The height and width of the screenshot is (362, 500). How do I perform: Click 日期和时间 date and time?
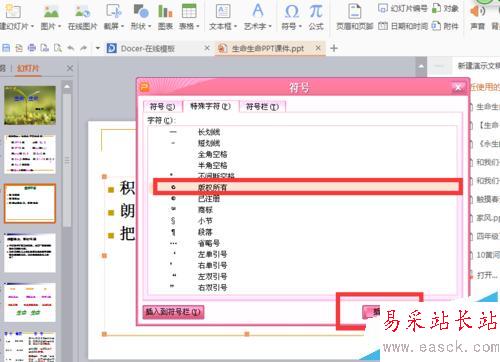[x=403, y=26]
